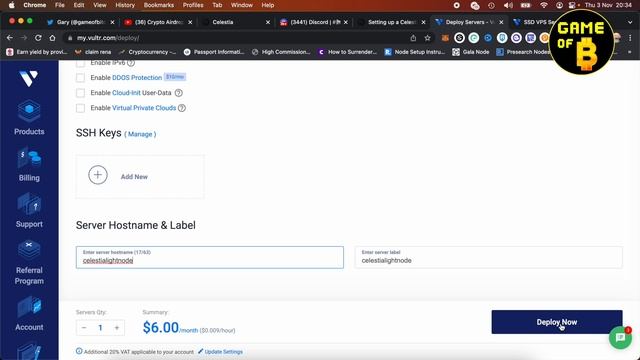Open volume control in menu bar
The width and height of the screenshot is (640, 360).
point(508,5)
